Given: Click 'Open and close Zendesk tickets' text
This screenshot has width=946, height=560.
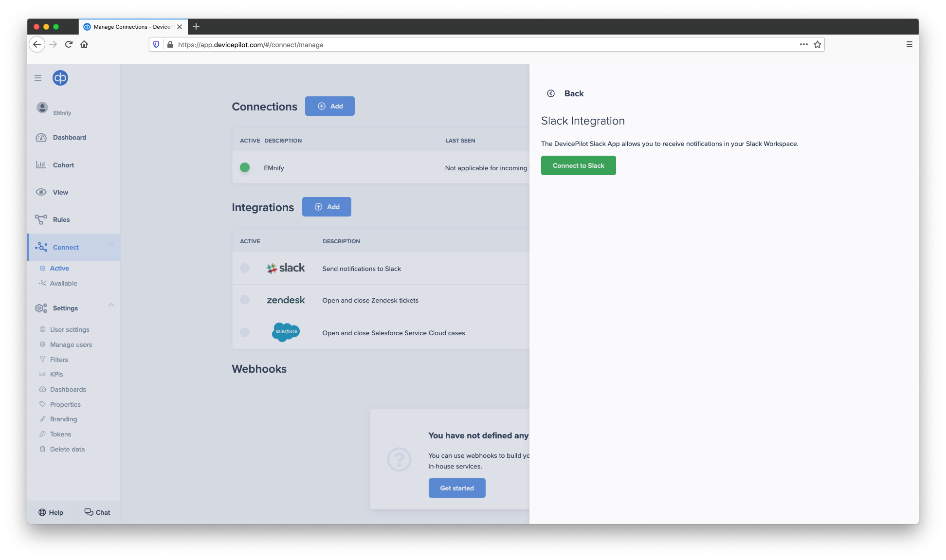Looking at the screenshot, I should point(370,300).
